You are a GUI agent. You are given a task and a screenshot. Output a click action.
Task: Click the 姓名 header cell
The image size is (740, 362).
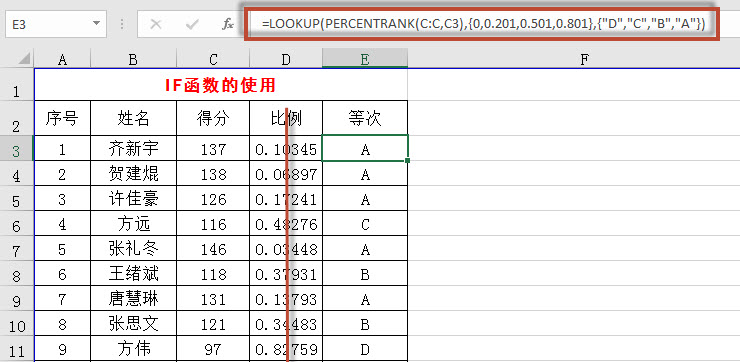click(133, 118)
